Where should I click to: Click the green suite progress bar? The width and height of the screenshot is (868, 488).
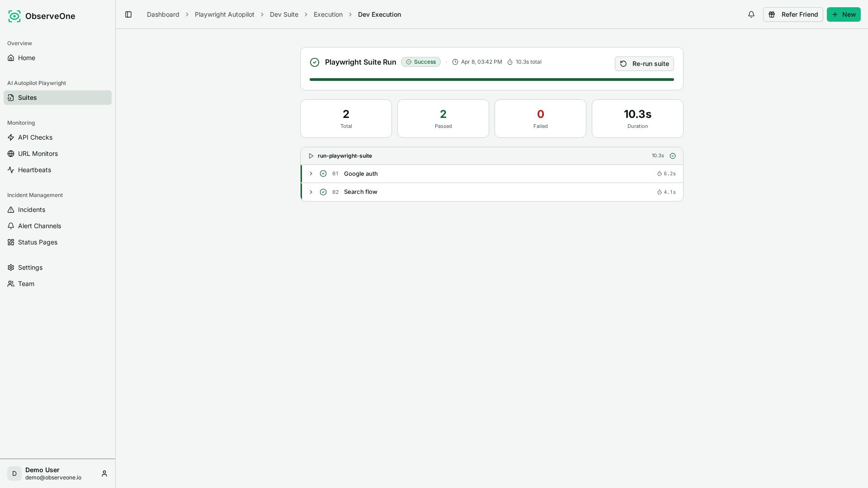click(x=492, y=80)
